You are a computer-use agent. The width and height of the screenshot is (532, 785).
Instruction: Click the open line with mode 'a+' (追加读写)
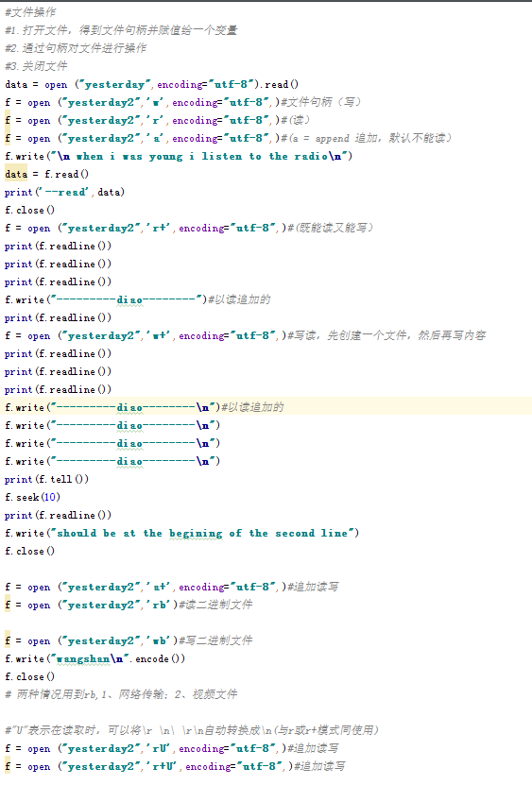(172, 587)
